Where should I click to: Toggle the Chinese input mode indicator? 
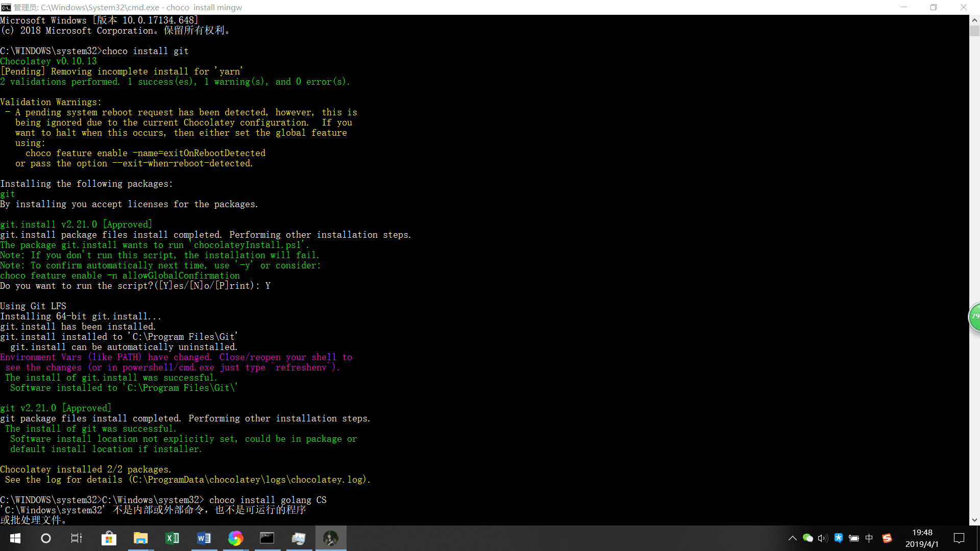[x=869, y=538]
